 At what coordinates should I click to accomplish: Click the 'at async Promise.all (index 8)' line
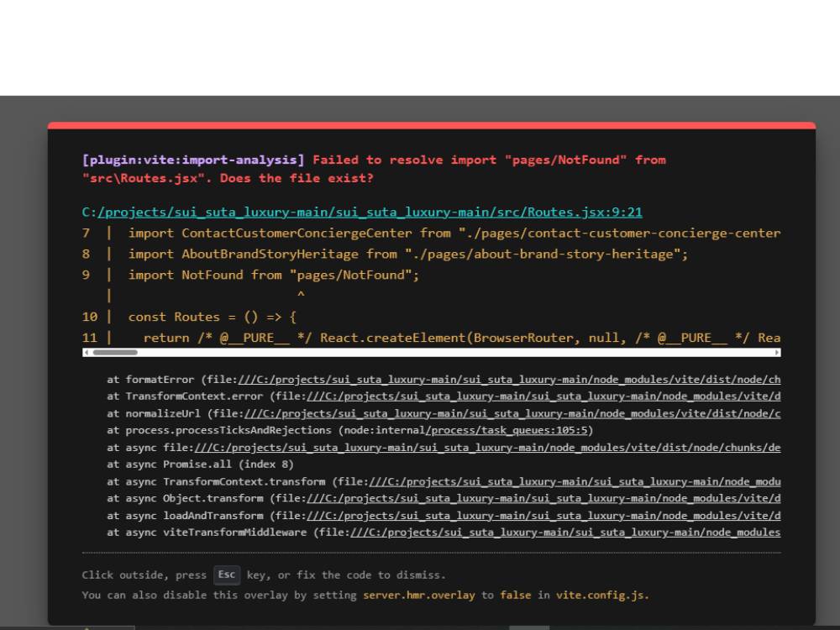point(200,465)
